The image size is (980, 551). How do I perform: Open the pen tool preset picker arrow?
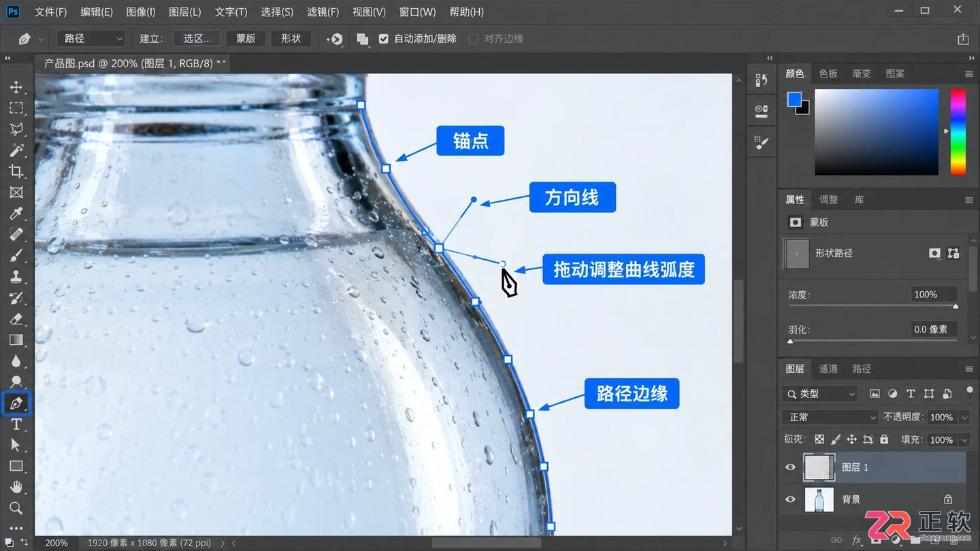[42, 39]
